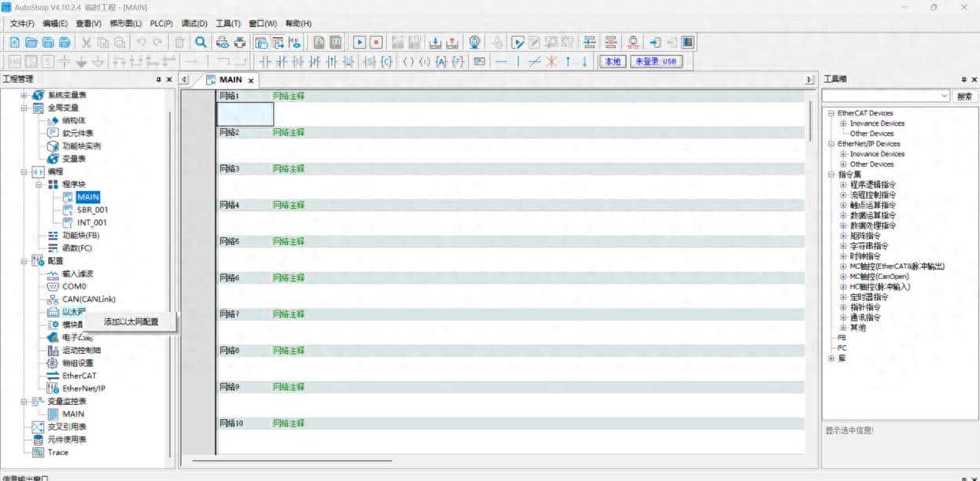
Task: Close the 工具箱 panel
Action: click(974, 79)
